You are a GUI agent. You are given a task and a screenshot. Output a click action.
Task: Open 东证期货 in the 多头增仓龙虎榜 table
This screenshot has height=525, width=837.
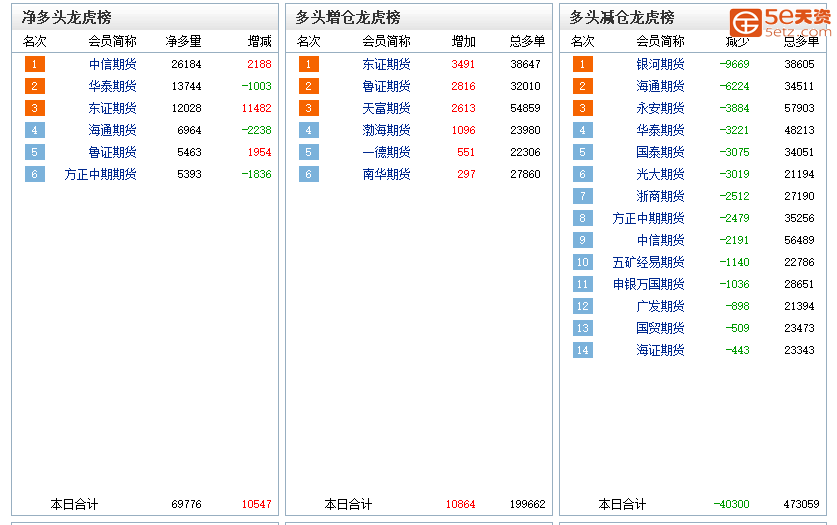click(x=386, y=65)
